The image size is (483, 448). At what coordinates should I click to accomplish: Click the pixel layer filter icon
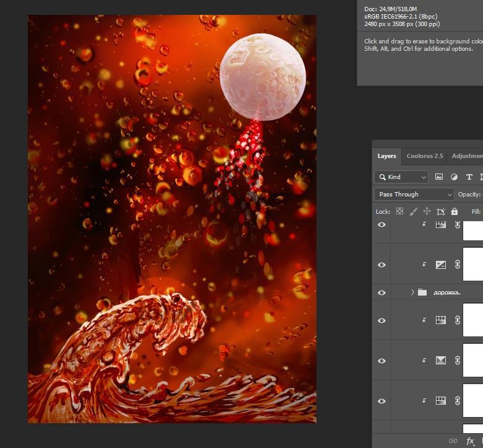point(439,177)
